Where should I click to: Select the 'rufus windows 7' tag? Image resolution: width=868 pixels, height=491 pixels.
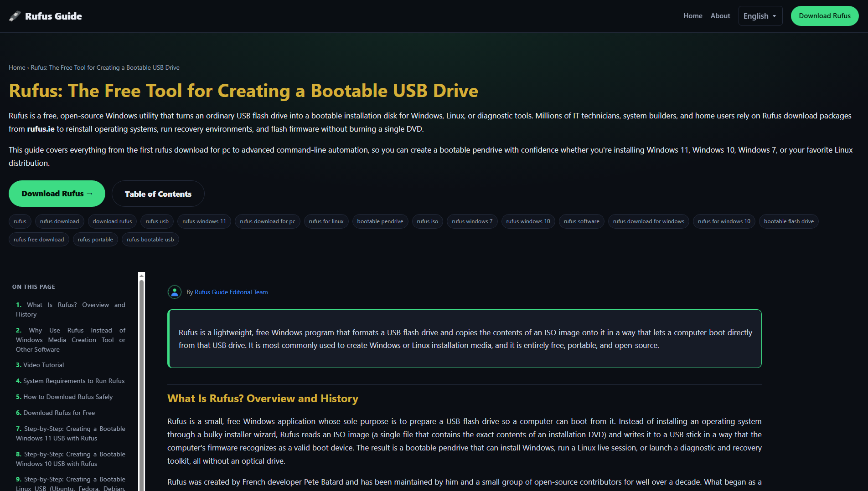(472, 221)
